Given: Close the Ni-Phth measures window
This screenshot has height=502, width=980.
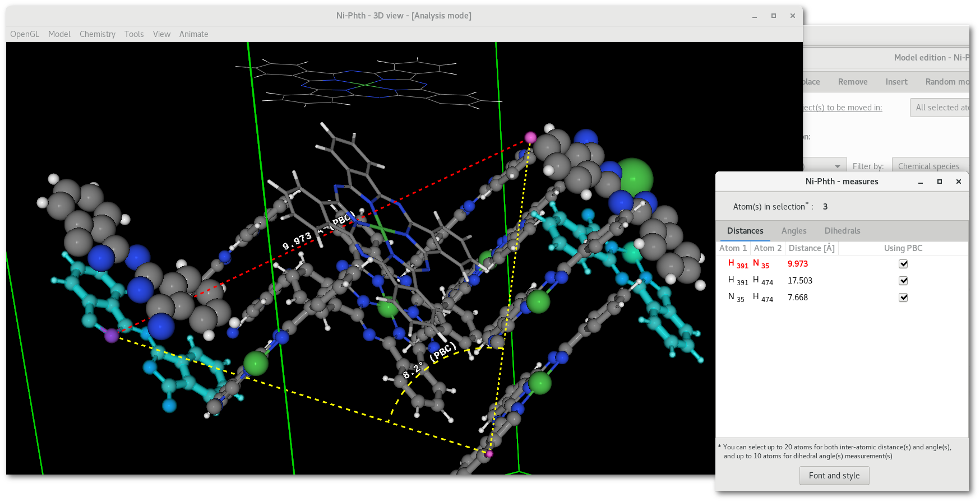Looking at the screenshot, I should (959, 182).
